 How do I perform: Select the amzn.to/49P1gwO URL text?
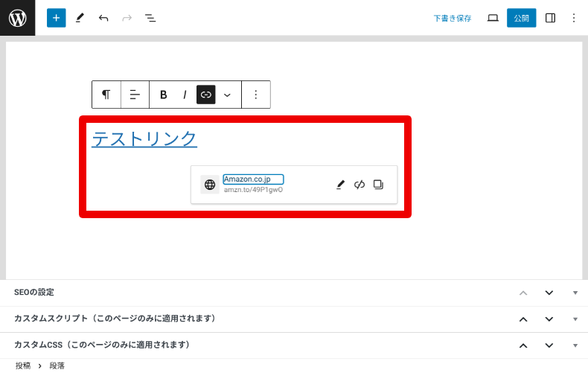tap(254, 190)
